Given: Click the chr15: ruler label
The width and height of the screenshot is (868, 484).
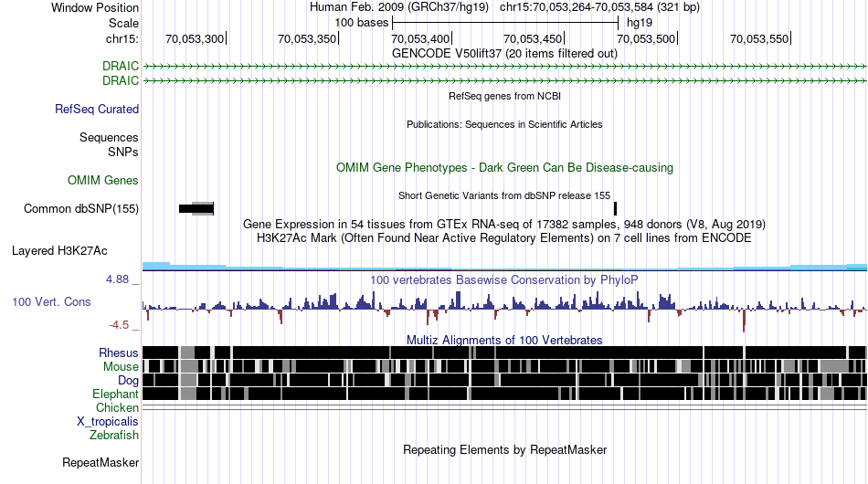Looking at the screenshot, I should (122, 38).
